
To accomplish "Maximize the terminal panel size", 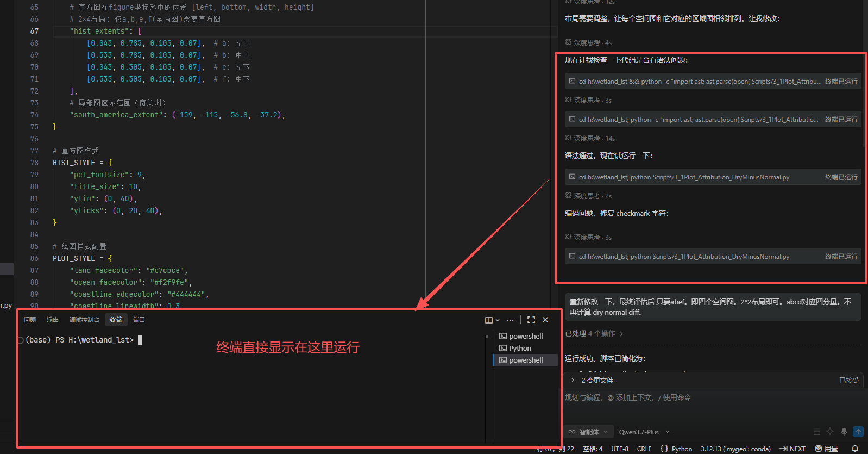I will 531,320.
